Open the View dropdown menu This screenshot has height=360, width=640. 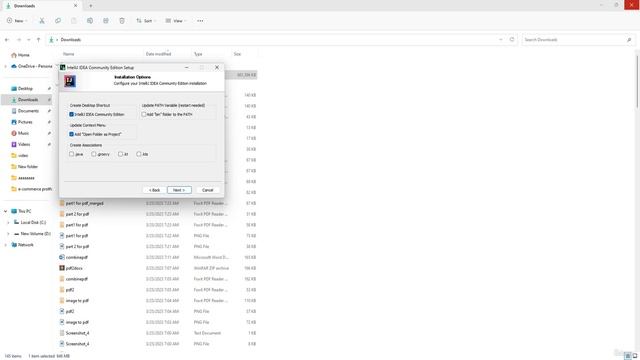pos(176,21)
